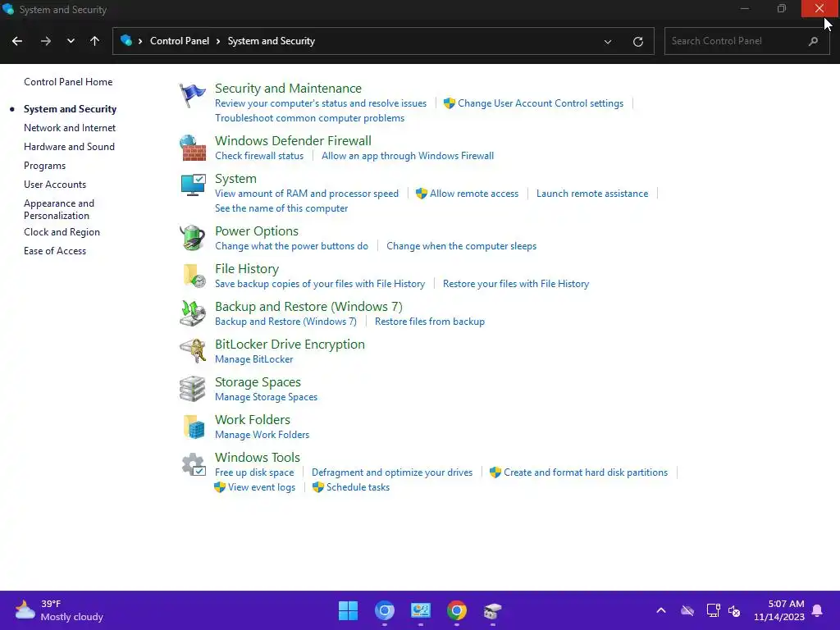The height and width of the screenshot is (630, 840).
Task: Click the Control Panel icon in address bar
Action: pyautogui.click(x=126, y=40)
